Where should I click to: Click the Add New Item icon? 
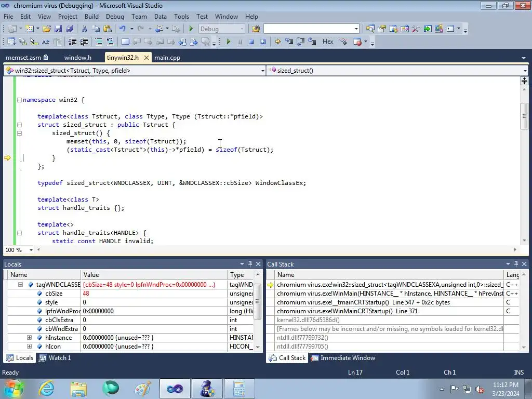pyautogui.click(x=30, y=29)
